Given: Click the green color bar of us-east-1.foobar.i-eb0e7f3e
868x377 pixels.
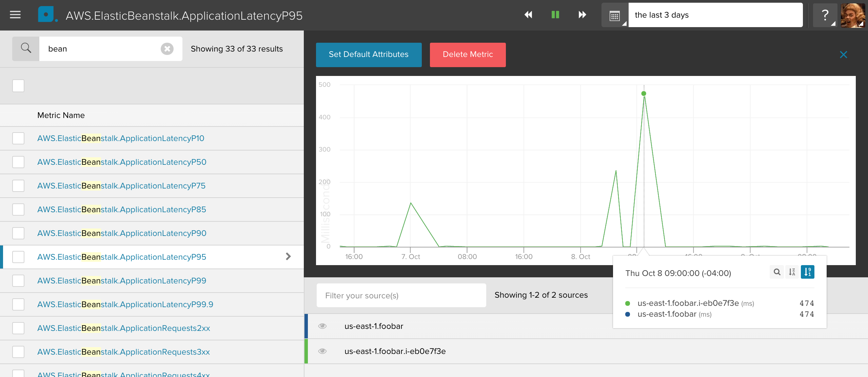Looking at the screenshot, I should pyautogui.click(x=306, y=351).
